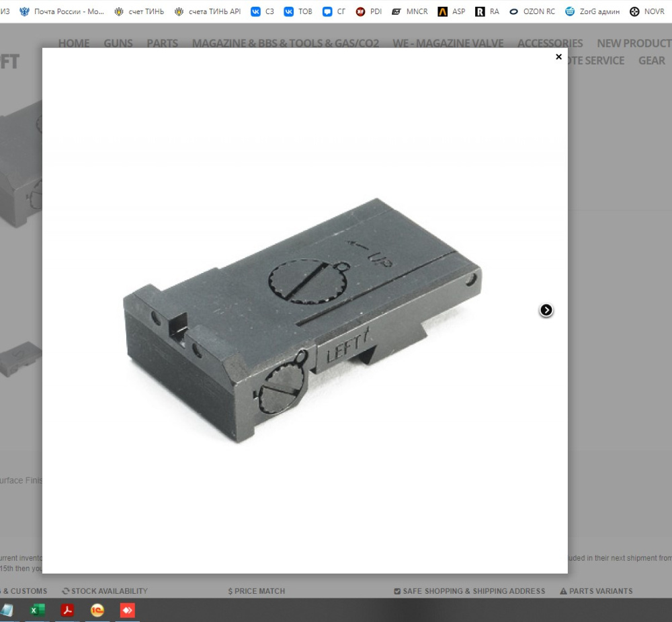672x622 pixels.
Task: Open the RA bookmark
Action: click(487, 11)
